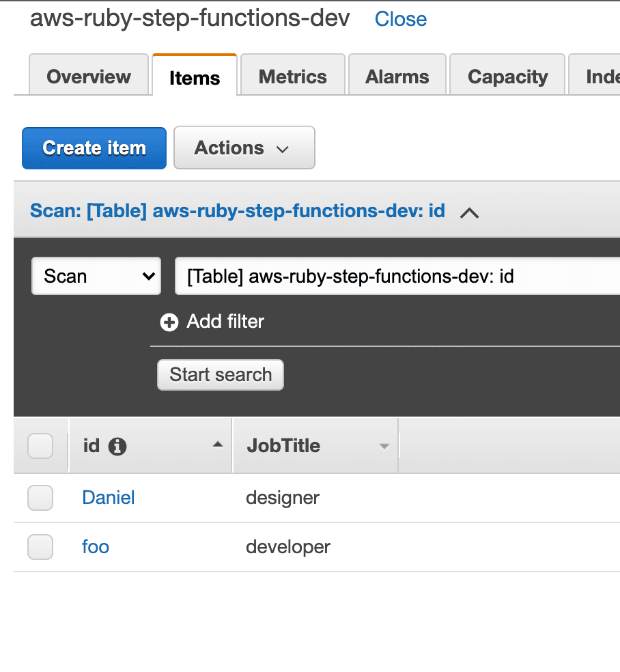Click the Create item button
Screen dimensions: 620x672
click(94, 148)
